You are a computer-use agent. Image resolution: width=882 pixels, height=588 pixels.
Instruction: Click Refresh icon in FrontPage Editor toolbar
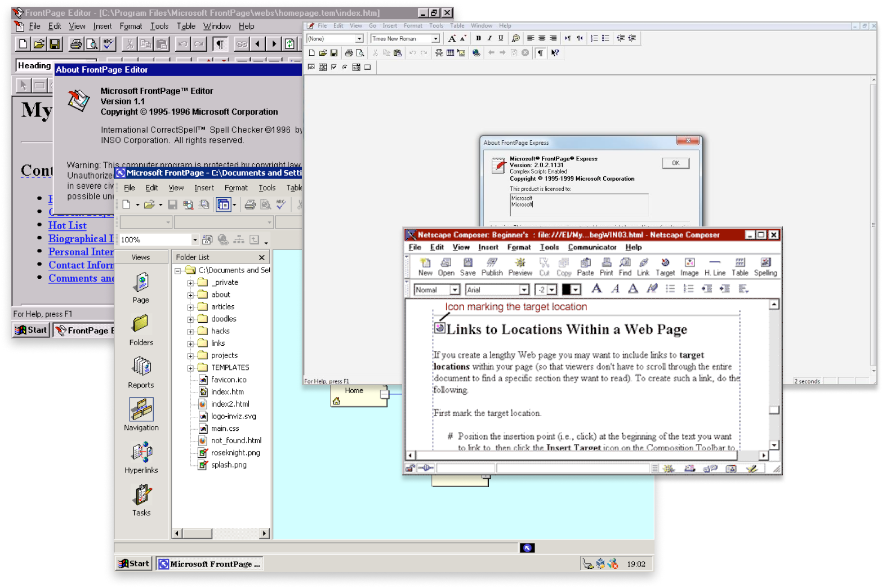tap(289, 44)
